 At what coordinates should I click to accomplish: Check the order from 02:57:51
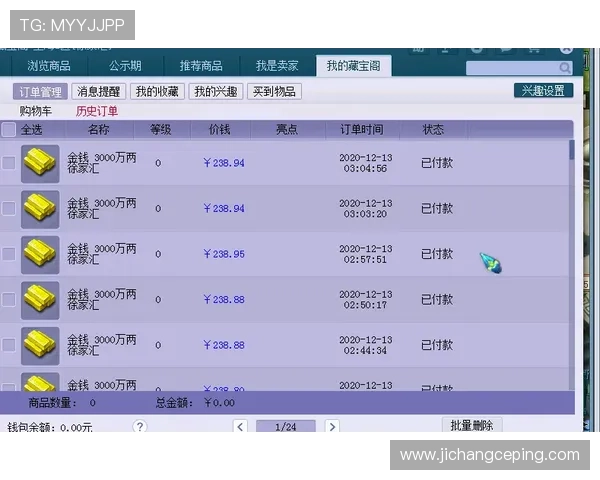coord(8,254)
